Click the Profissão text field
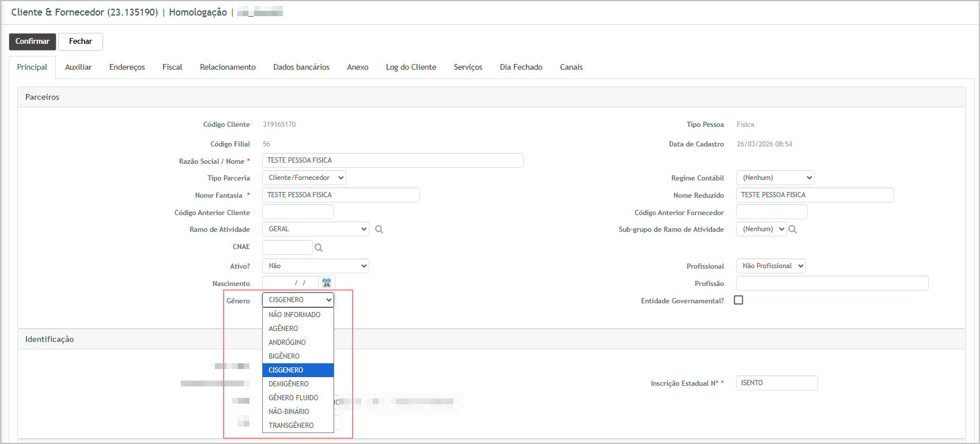The height and width of the screenshot is (444, 980). point(832,283)
